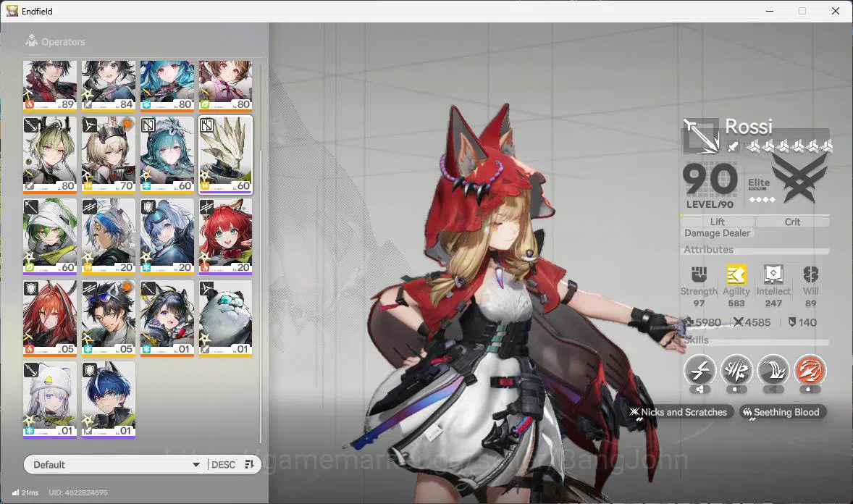Viewport: 853px width, 504px height.
Task: Select the sunglasses-wearing level 05 operator
Action: coord(109,318)
